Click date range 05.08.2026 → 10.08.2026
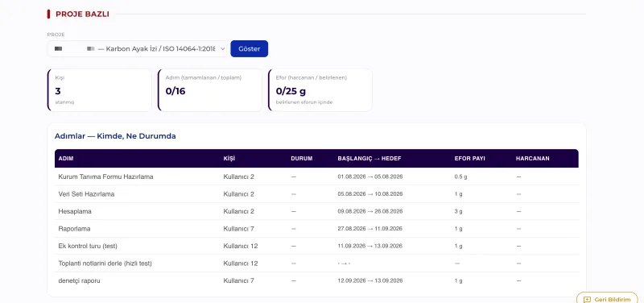 point(370,193)
